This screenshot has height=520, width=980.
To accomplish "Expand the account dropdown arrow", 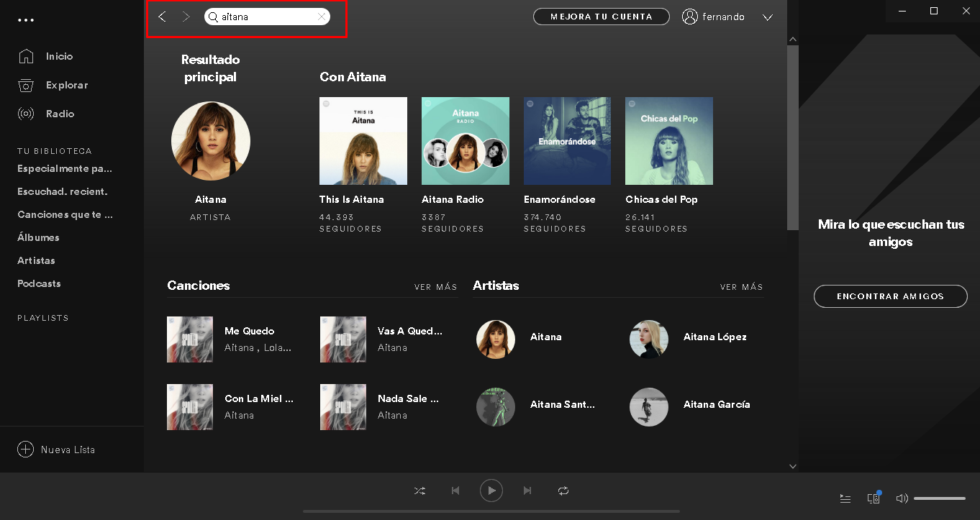I will [x=768, y=17].
